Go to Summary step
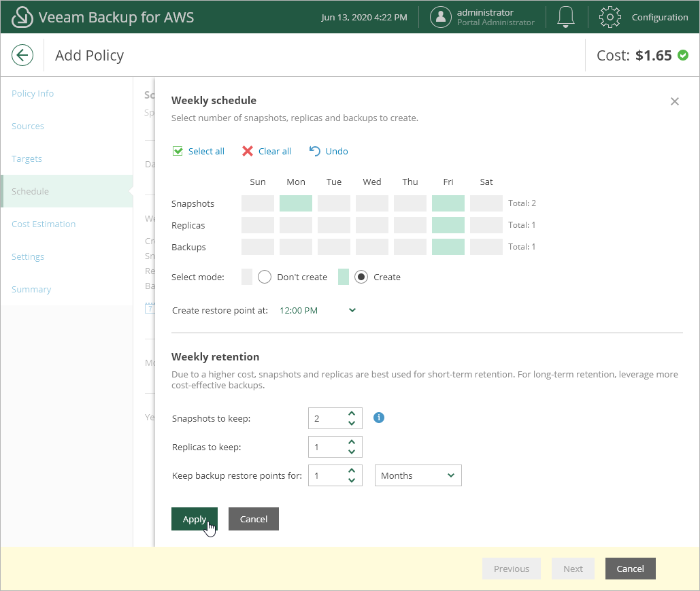Viewport: 700px width, 591px height. pyautogui.click(x=31, y=289)
